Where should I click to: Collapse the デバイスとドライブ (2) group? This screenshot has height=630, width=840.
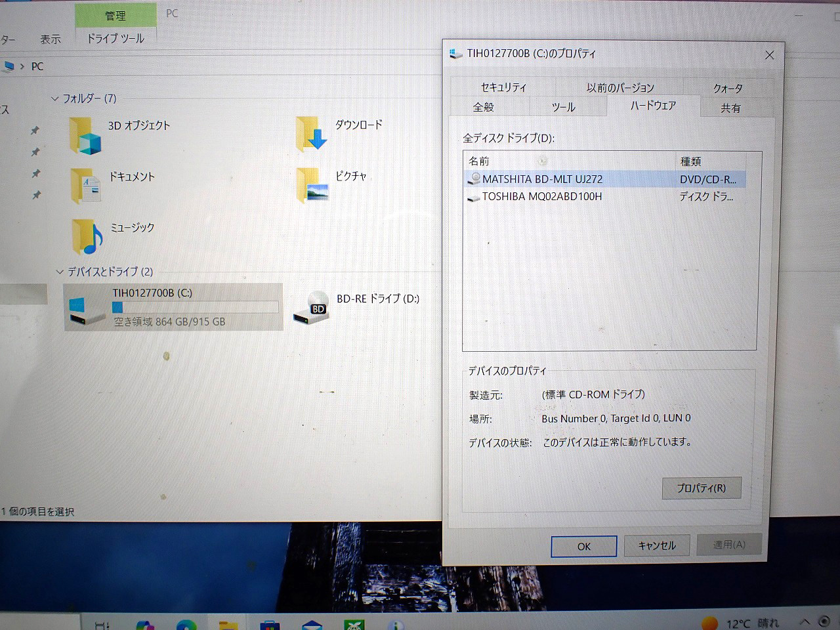[x=60, y=272]
